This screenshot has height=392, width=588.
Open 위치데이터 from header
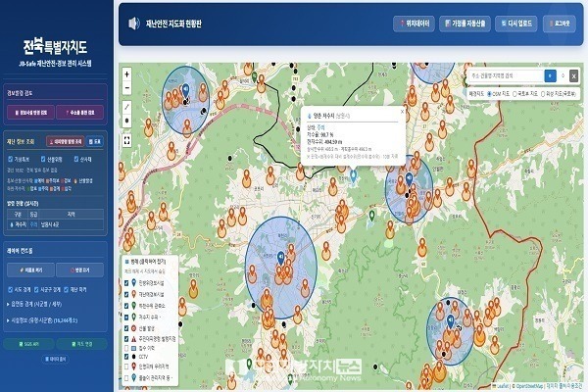(x=414, y=24)
